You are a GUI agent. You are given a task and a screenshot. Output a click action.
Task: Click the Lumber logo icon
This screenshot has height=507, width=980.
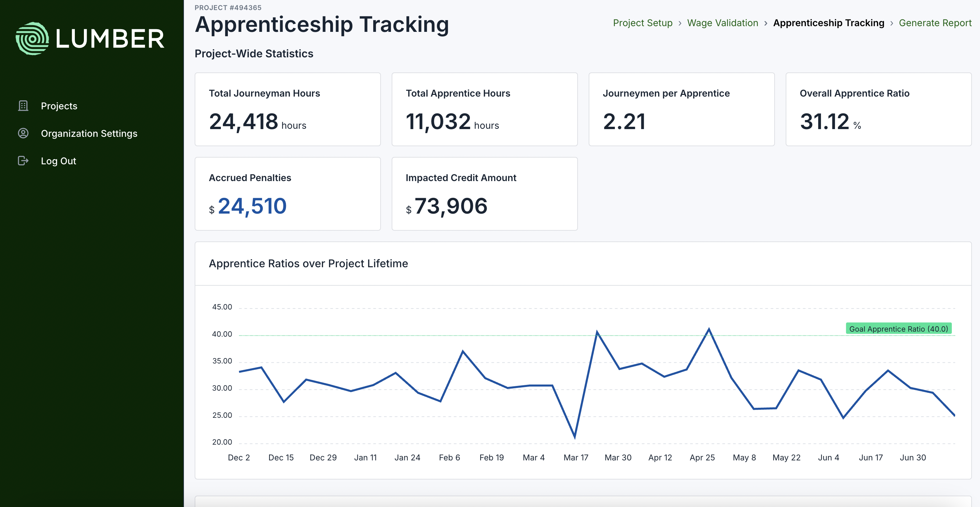click(32, 38)
